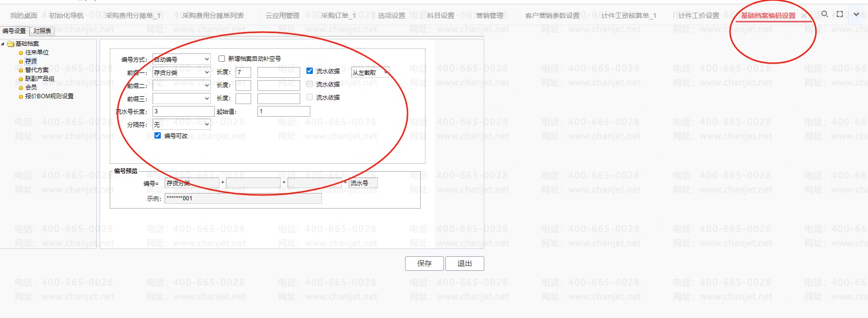Click the 起始值 input field
The height and width of the screenshot is (318, 868).
(x=284, y=111)
